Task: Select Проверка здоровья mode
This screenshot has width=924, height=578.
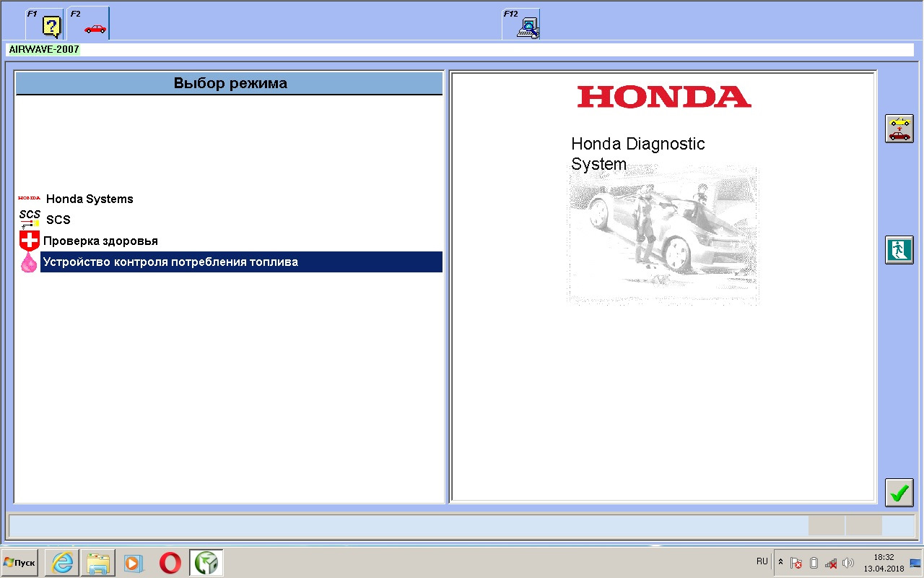Action: (100, 241)
